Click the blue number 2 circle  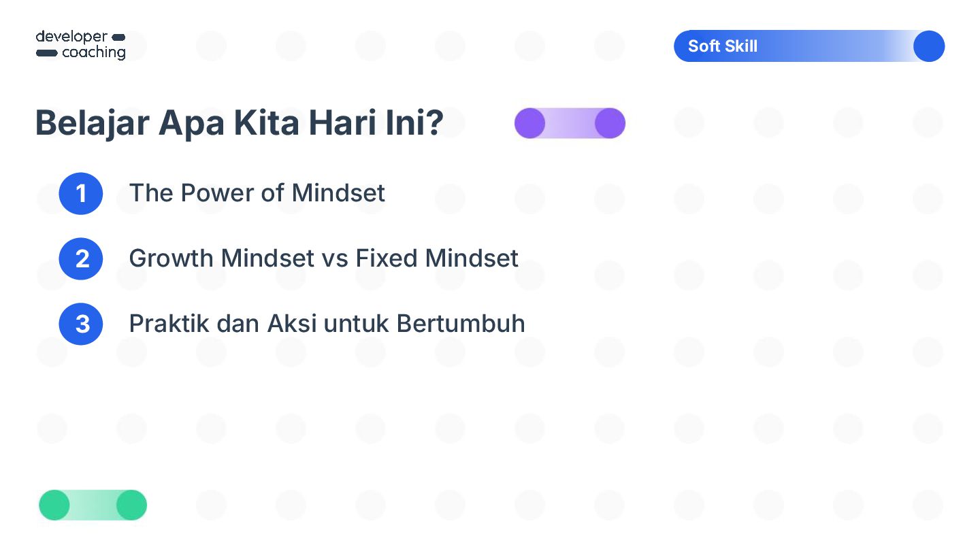coord(81,258)
